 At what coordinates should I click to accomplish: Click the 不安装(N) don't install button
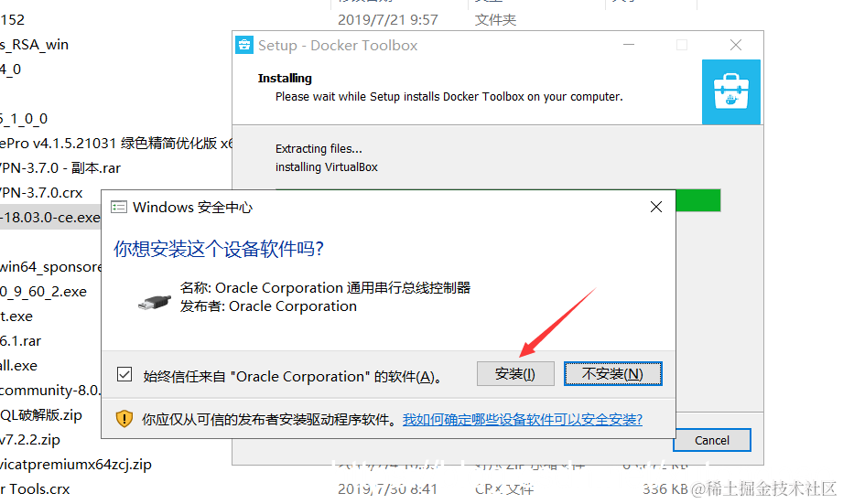613,373
